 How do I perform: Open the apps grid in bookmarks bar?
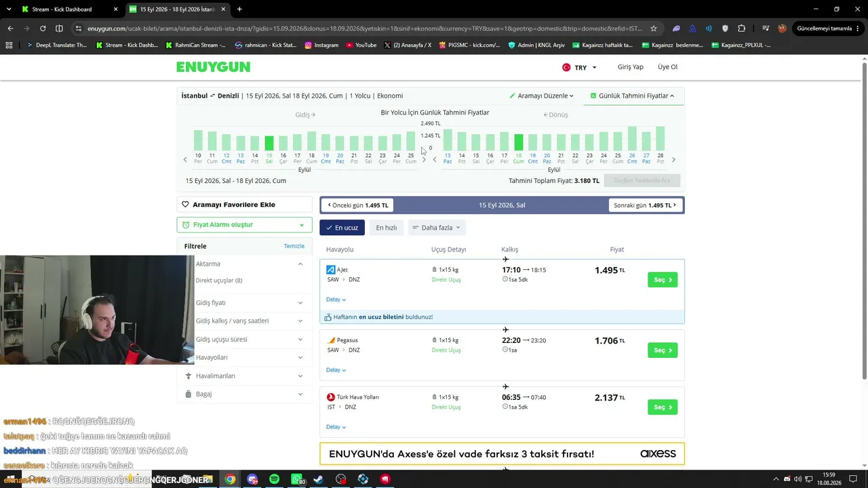[x=9, y=45]
